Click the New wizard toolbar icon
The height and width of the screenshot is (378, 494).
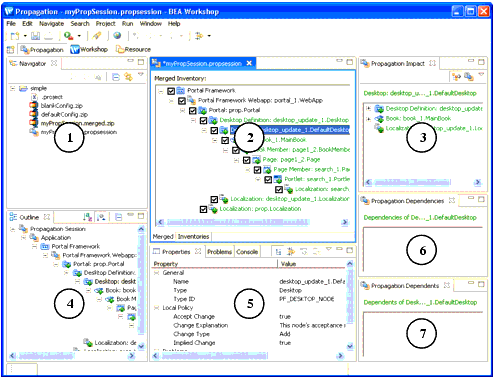pos(15,36)
